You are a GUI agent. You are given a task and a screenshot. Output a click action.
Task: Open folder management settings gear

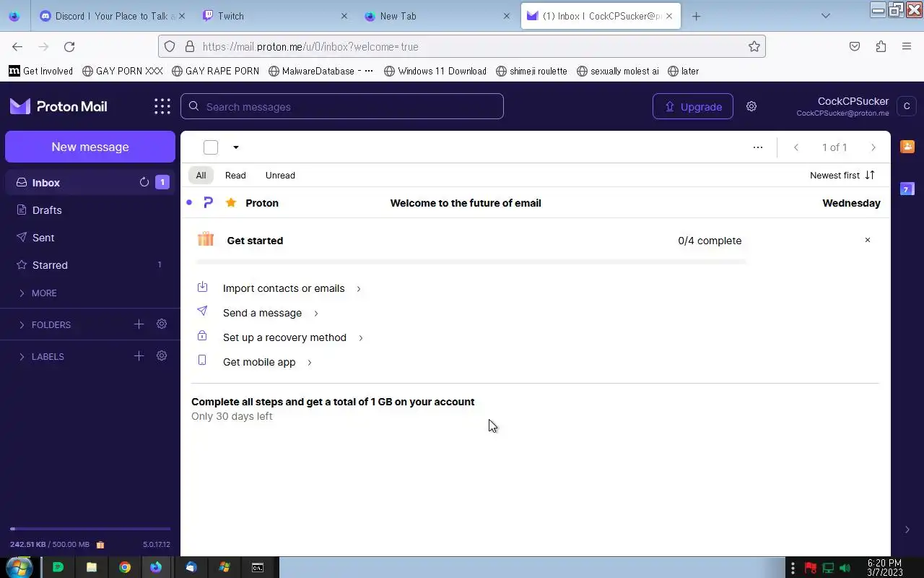(x=162, y=324)
